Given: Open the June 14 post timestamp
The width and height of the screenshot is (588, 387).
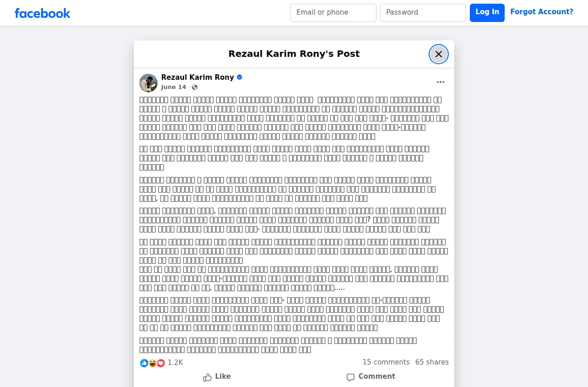Looking at the screenshot, I should click(x=174, y=87).
